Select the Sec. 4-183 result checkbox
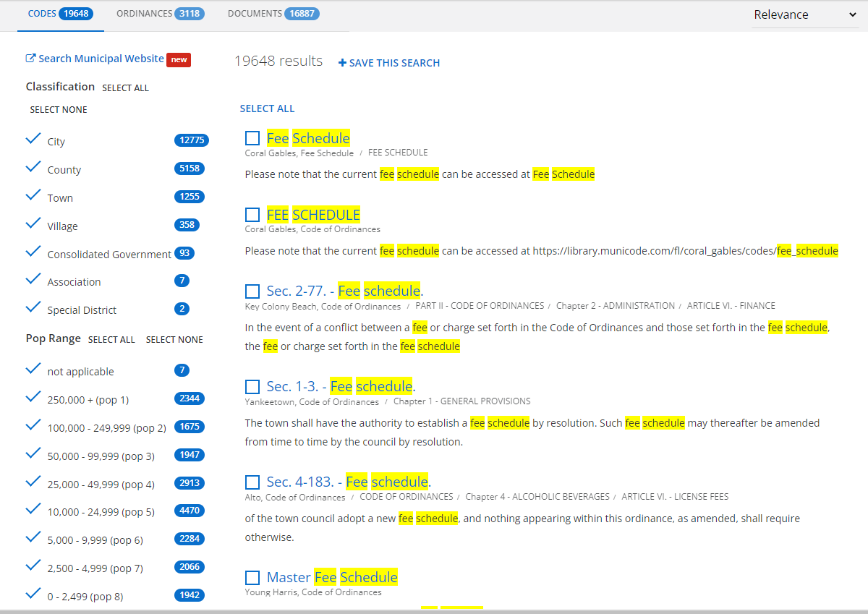 tap(252, 482)
